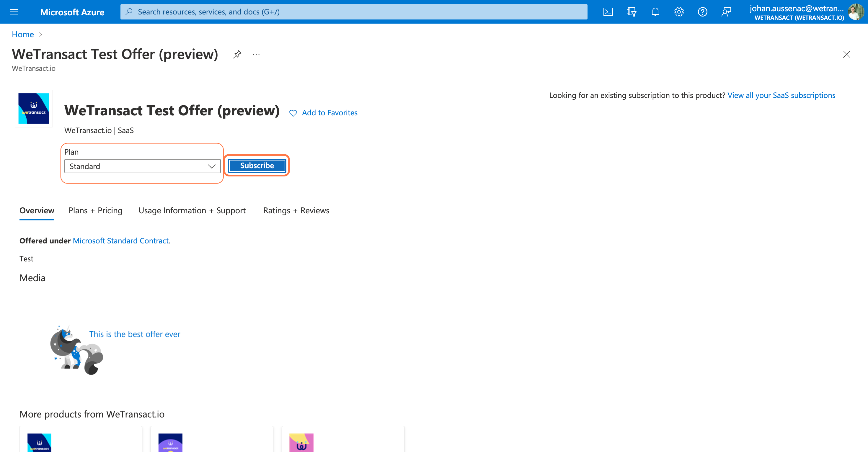The height and width of the screenshot is (452, 868).
Task: Open the related product card with purple logo
Action: tap(212, 439)
